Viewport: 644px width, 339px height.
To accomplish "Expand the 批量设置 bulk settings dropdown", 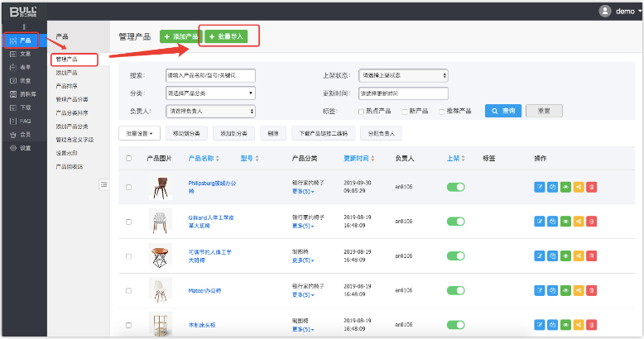I will tap(138, 132).
